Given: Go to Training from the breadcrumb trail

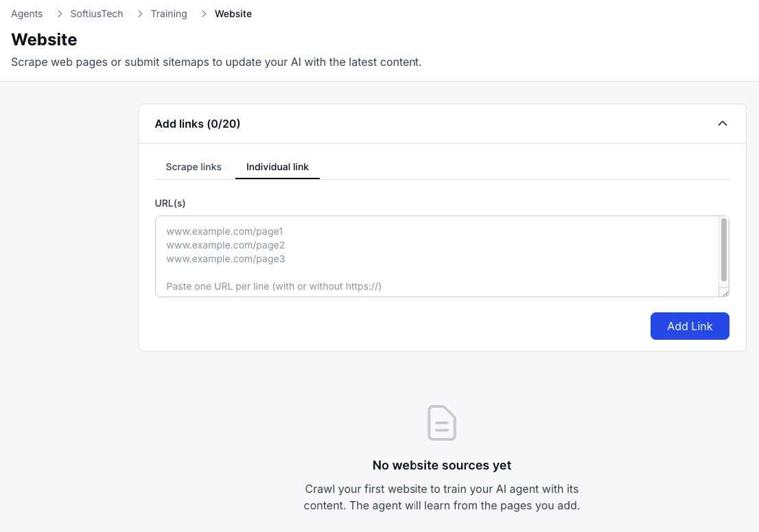Looking at the screenshot, I should point(168,14).
